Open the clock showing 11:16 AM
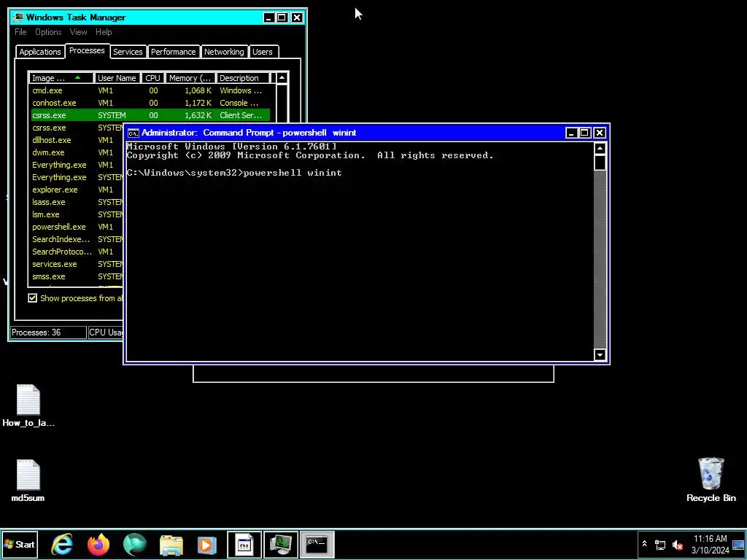 711,544
